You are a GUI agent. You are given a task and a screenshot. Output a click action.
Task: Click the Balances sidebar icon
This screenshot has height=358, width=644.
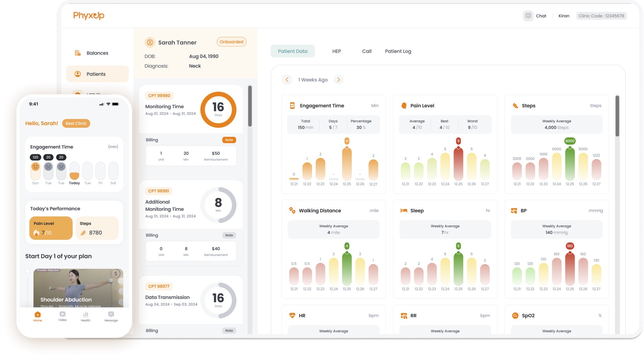[78, 53]
